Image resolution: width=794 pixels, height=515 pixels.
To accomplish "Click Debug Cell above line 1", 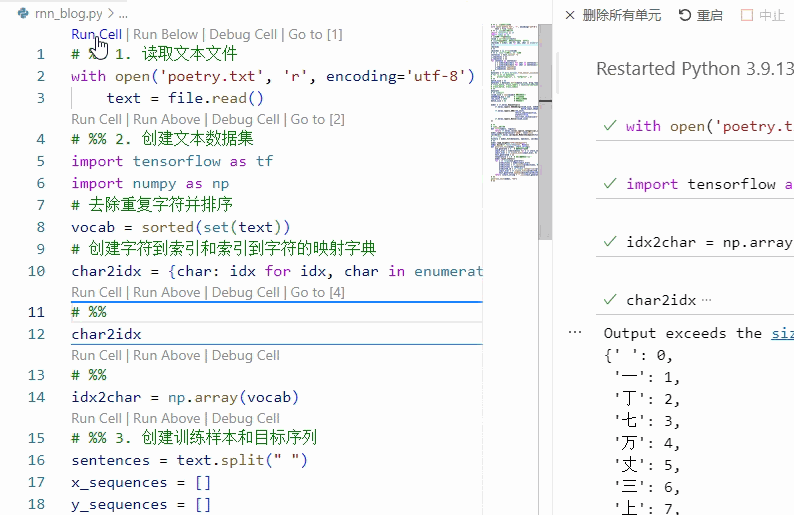I will (243, 34).
